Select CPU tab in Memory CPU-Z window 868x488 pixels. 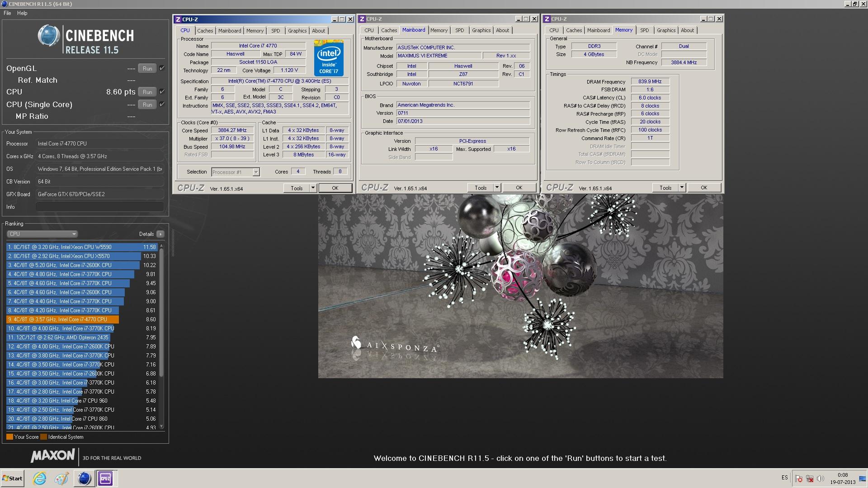coord(554,30)
